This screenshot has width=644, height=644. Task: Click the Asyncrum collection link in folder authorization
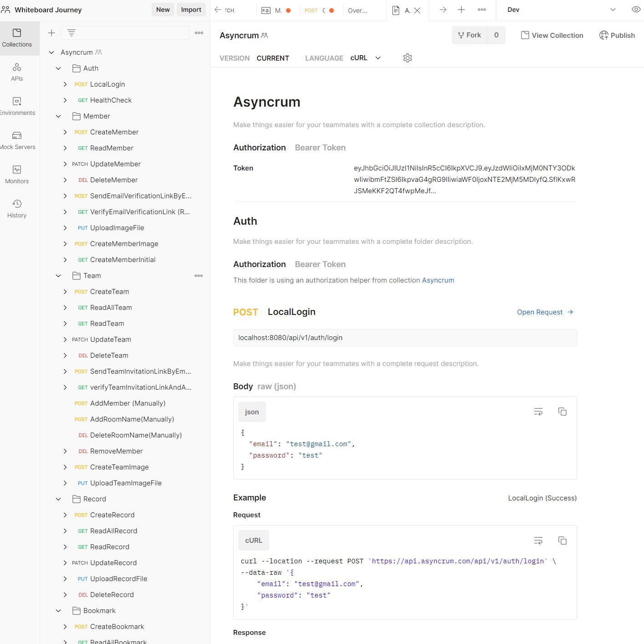tap(438, 280)
